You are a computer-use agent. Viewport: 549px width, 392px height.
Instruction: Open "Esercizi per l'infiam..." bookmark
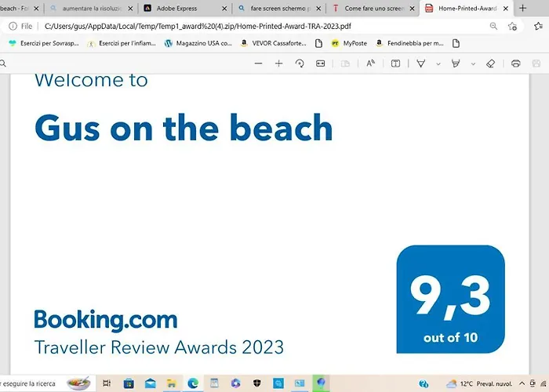pos(122,43)
